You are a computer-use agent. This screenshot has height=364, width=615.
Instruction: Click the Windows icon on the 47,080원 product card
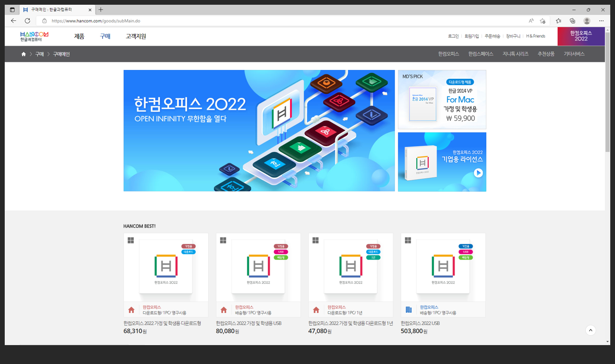pyautogui.click(x=316, y=241)
